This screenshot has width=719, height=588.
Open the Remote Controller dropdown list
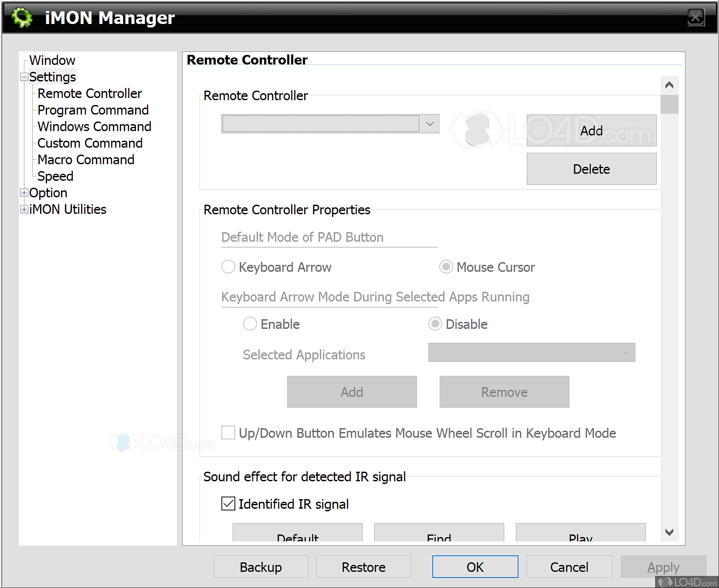(429, 124)
